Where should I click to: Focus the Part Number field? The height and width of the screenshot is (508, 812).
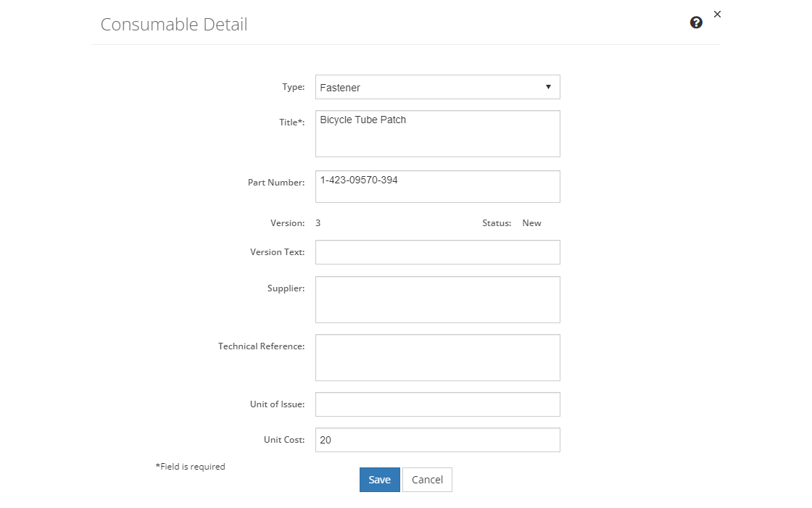click(x=438, y=186)
